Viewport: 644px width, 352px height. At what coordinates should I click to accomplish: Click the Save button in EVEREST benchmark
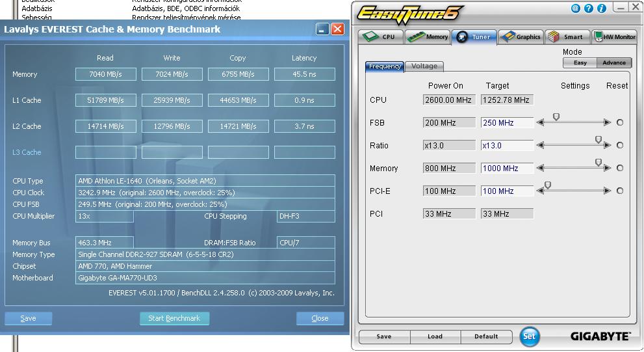coord(29,318)
